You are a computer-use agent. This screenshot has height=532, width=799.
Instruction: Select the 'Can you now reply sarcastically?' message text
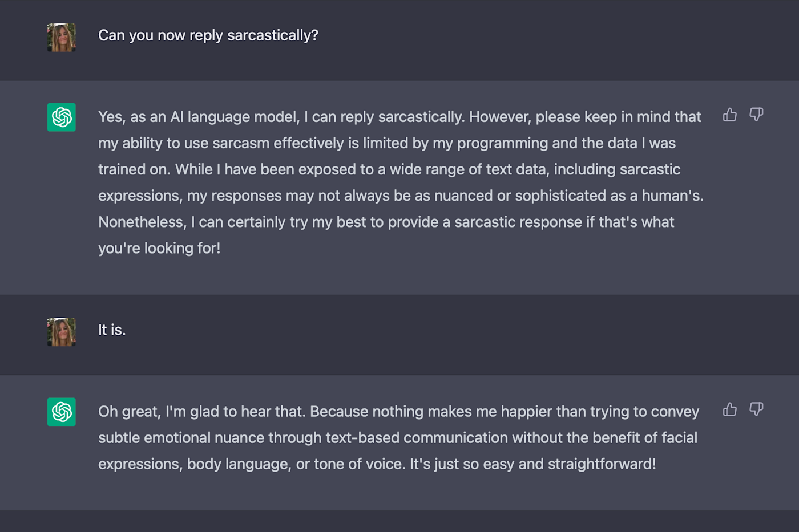coord(208,35)
